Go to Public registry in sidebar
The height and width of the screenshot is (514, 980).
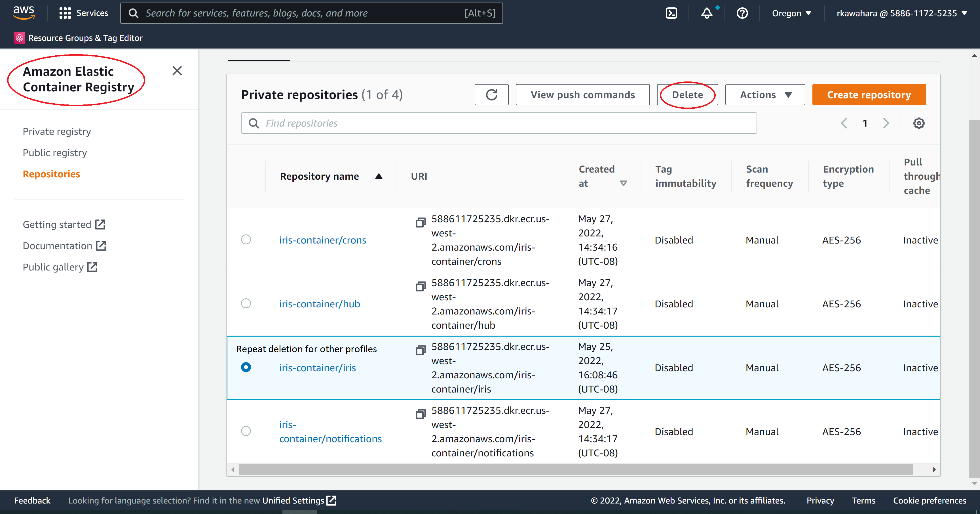[x=55, y=153]
